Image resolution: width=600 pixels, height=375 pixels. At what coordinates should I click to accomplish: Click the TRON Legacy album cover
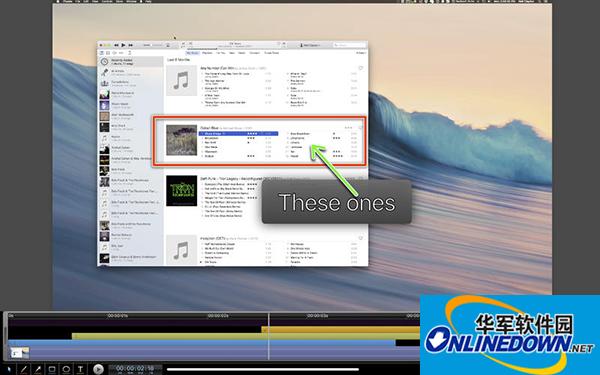click(x=181, y=191)
